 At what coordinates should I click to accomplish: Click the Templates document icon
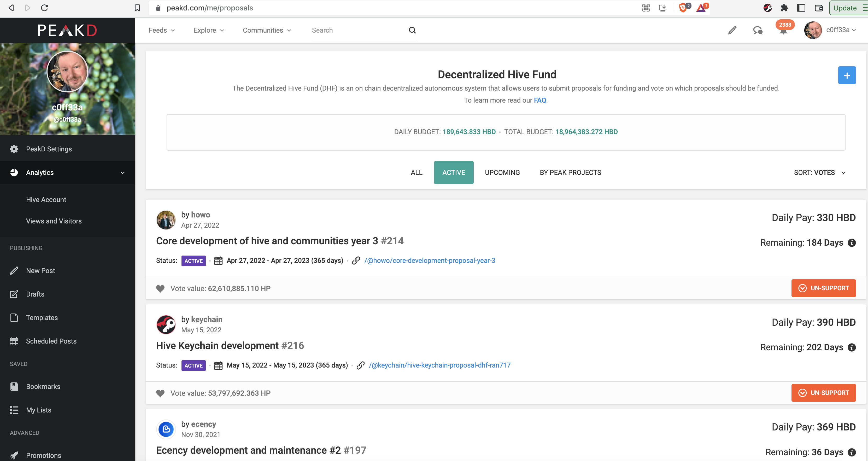point(14,317)
